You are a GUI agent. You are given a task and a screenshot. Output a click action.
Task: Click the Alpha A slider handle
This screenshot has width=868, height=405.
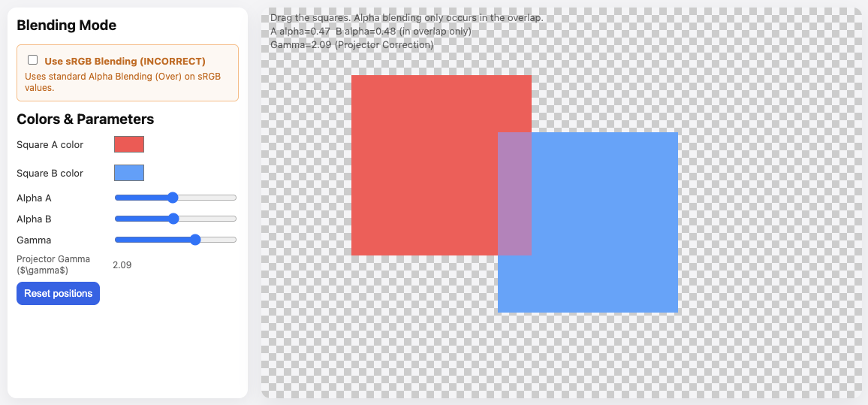(x=173, y=198)
